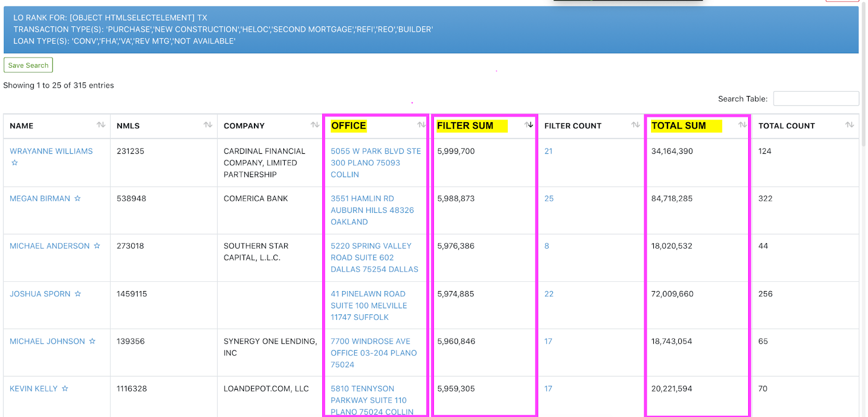
Task: Open MICHAEL JOHNSON profile link
Action: click(x=47, y=341)
